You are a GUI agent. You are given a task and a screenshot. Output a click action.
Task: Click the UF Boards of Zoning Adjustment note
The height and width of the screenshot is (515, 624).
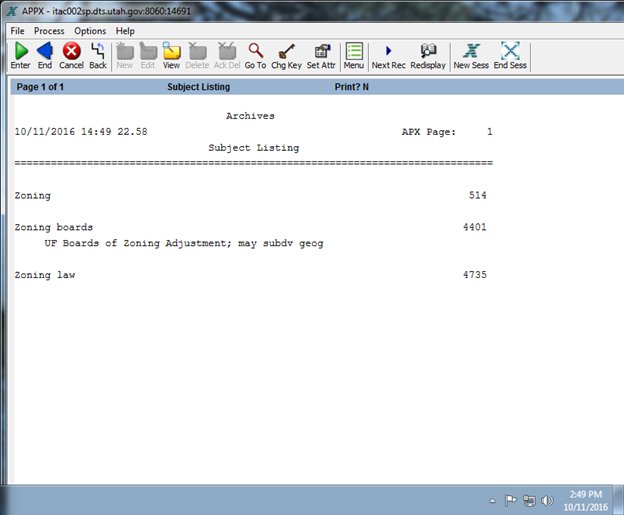(x=184, y=243)
